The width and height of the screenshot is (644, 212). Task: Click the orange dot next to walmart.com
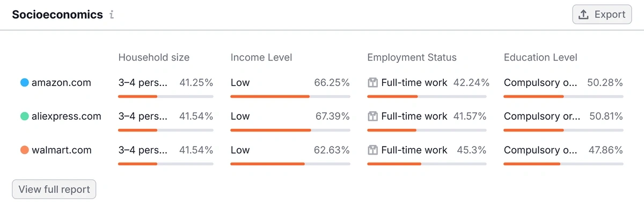pos(24,150)
